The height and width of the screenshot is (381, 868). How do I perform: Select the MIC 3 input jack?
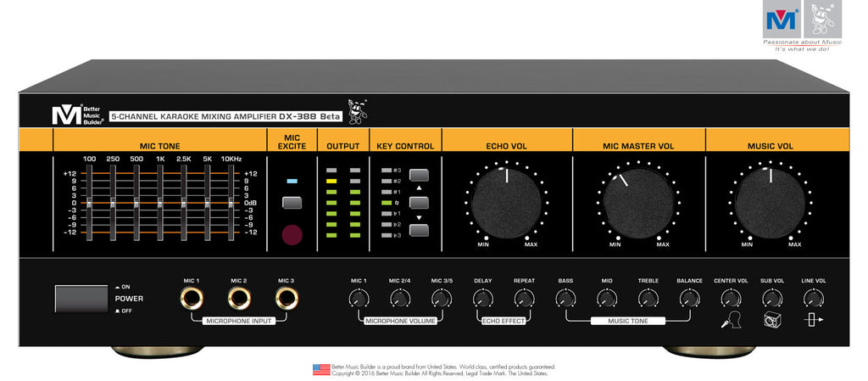coord(287,299)
